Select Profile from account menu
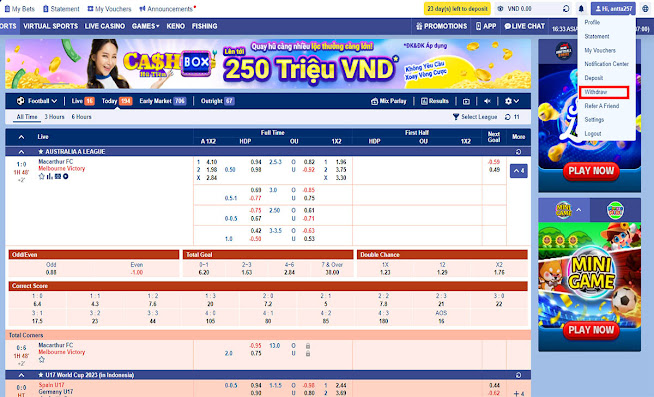 tap(592, 23)
